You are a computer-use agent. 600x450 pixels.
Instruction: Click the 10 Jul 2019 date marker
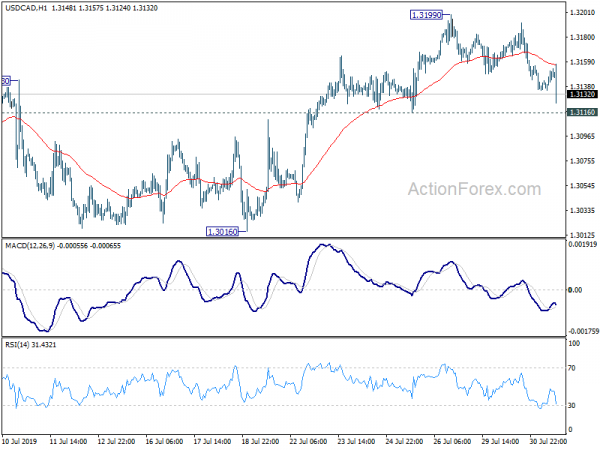(x=19, y=441)
